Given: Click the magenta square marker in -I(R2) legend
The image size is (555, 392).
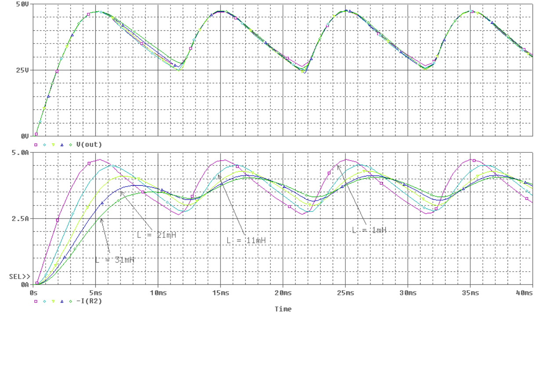Looking at the screenshot, I should coord(36,301).
